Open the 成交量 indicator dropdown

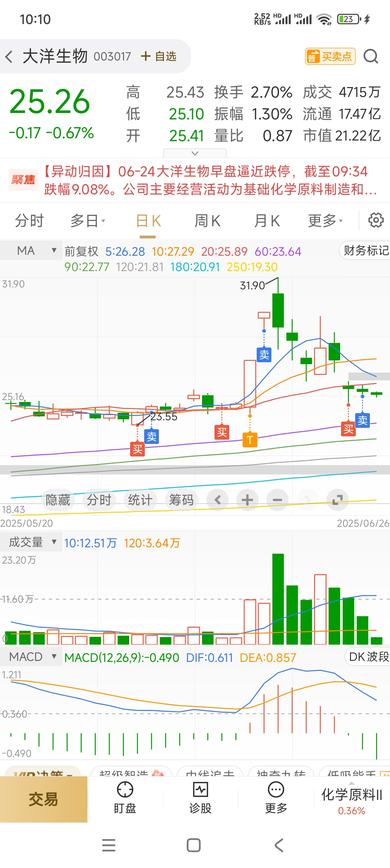[x=31, y=542]
